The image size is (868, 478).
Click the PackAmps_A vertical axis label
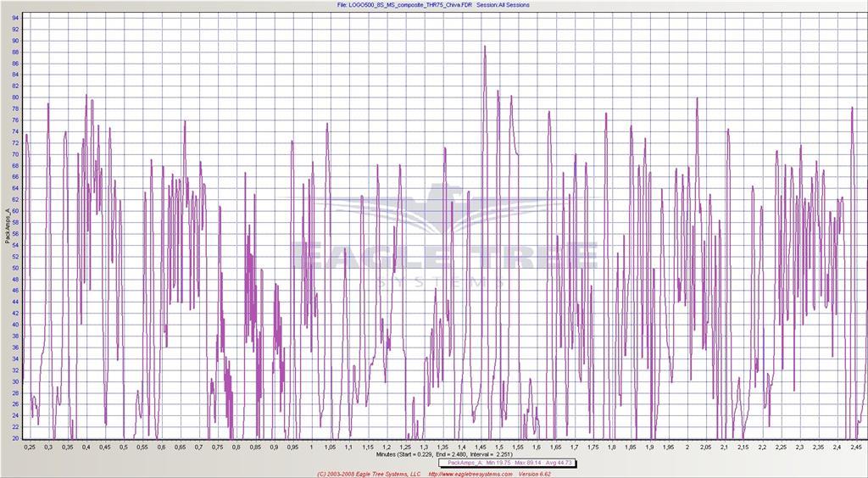(x=7, y=225)
